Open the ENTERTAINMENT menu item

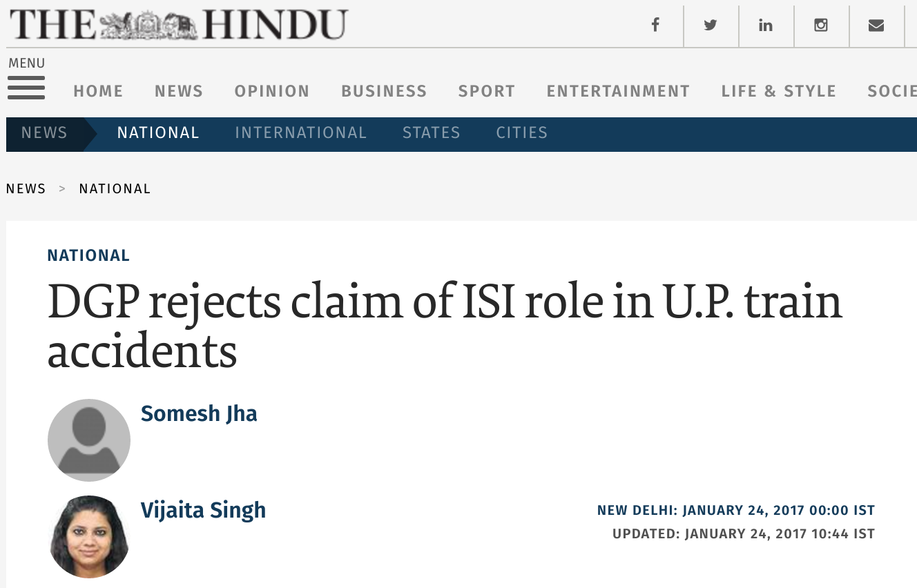click(618, 91)
